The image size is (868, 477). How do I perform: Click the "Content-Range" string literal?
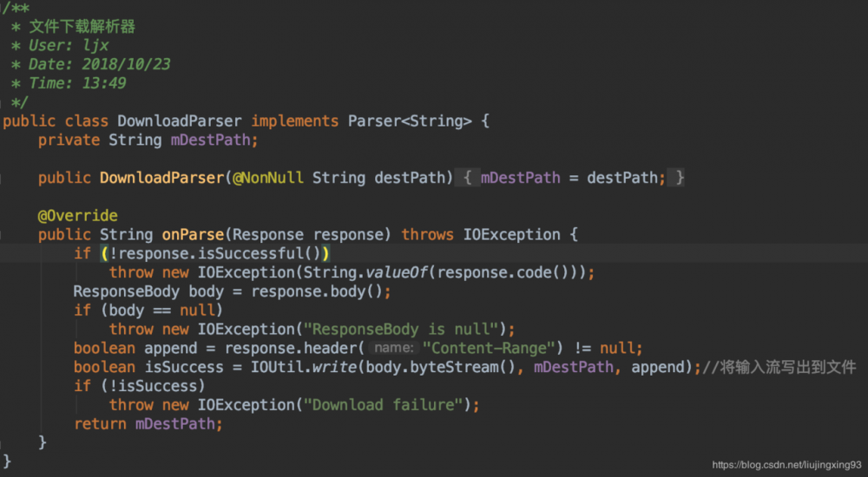(x=489, y=348)
